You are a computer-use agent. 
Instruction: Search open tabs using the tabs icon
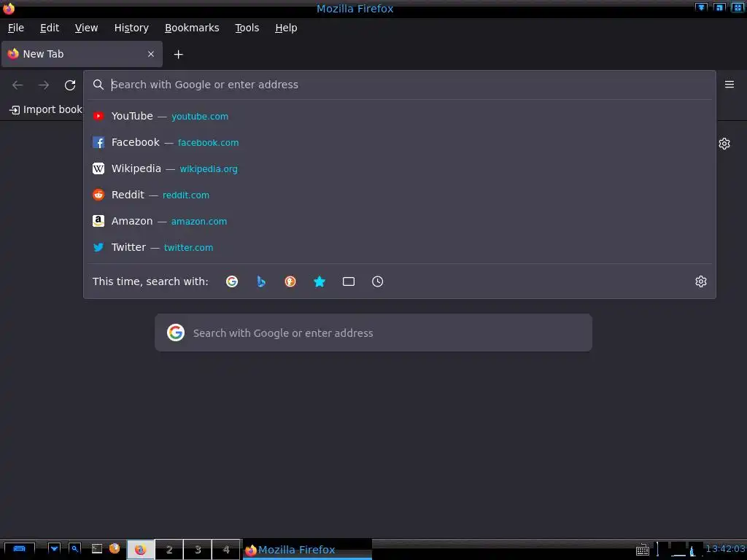(x=348, y=281)
